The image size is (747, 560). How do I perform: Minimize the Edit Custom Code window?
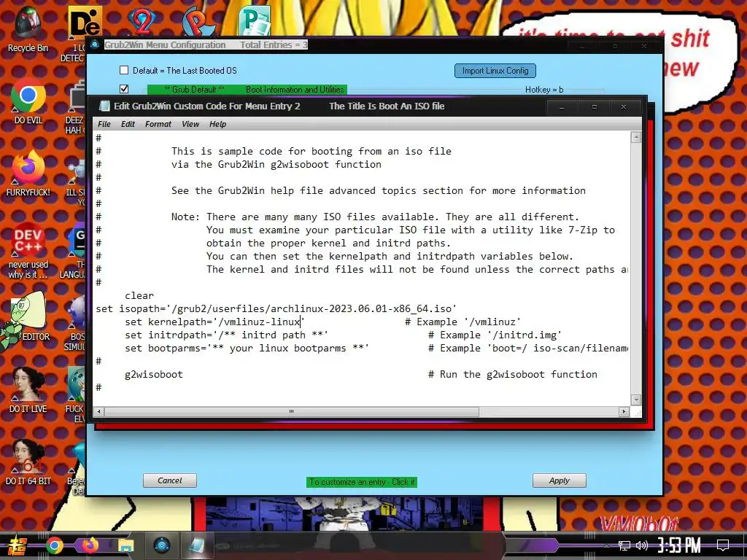coord(561,107)
